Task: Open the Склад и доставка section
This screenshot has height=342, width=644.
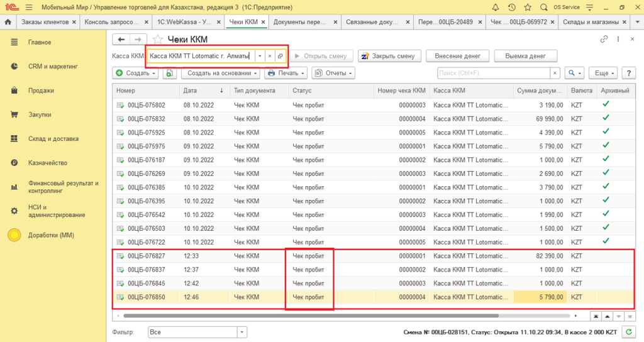Action: tap(53, 139)
